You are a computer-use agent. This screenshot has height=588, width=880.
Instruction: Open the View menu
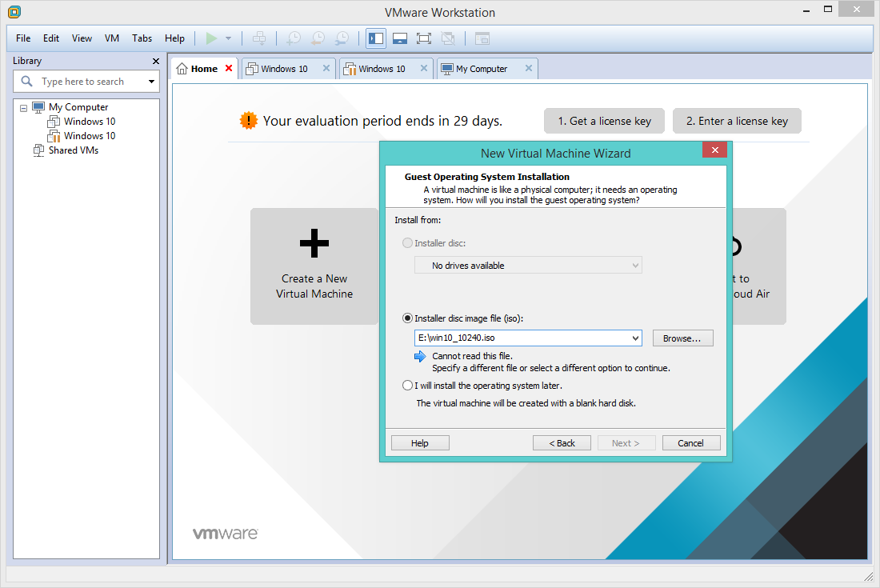point(82,38)
